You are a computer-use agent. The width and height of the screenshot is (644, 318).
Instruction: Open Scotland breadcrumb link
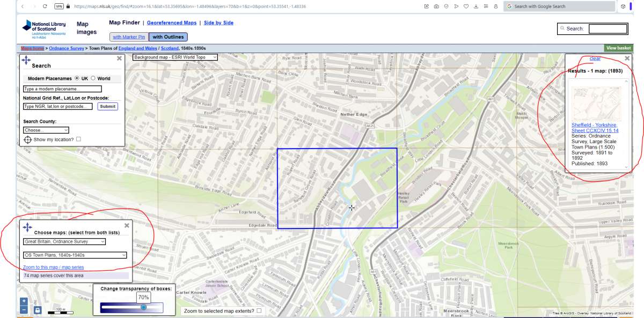pos(170,48)
